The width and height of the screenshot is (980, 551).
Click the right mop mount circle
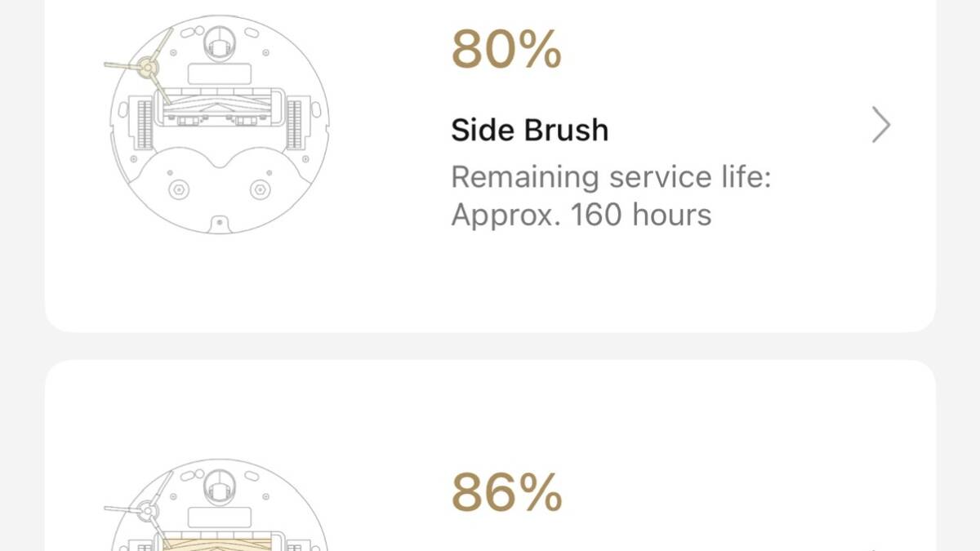point(260,189)
